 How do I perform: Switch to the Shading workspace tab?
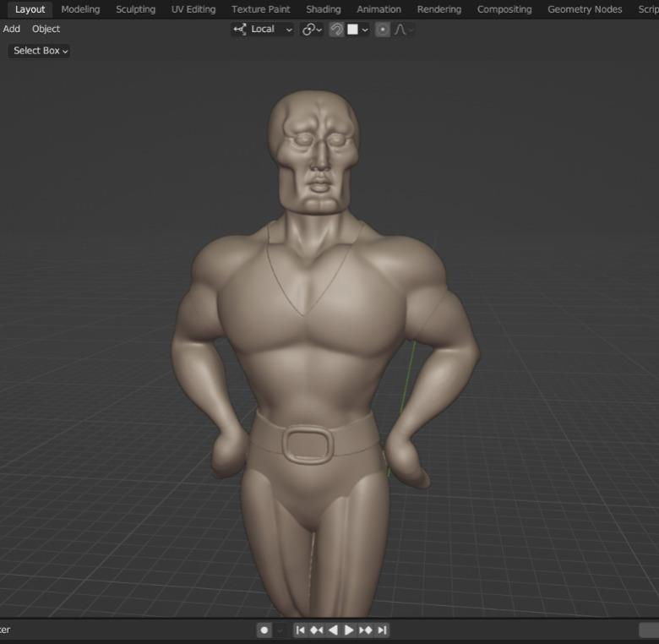[324, 9]
